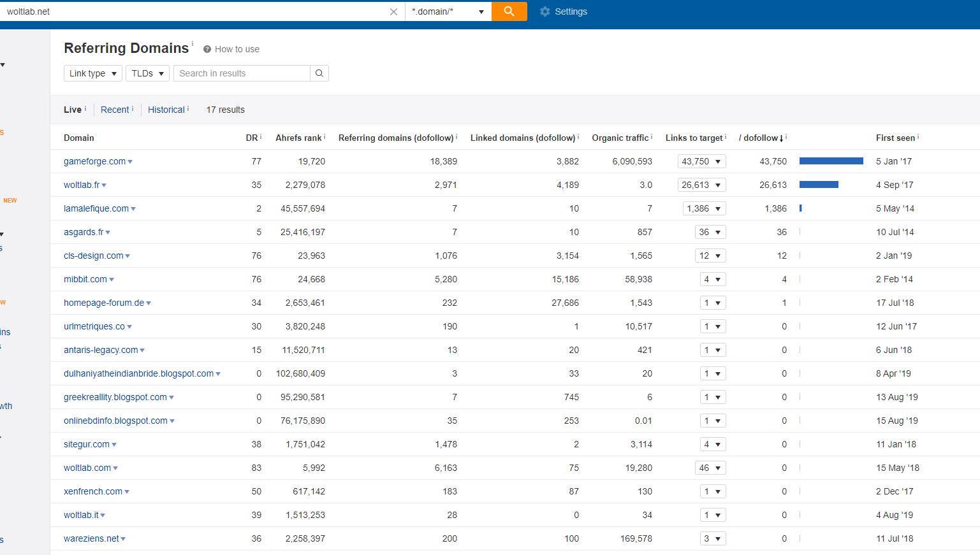Image resolution: width=980 pixels, height=555 pixels.
Task: Click the How to use help icon
Action: tap(207, 49)
